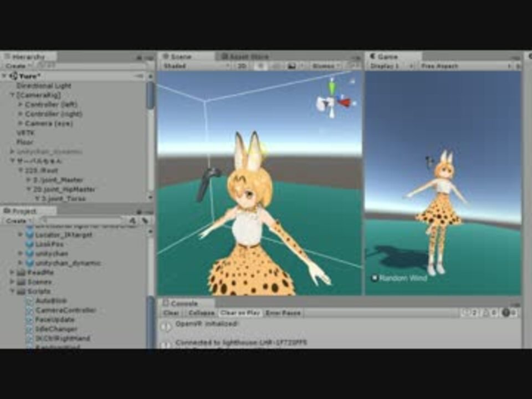Click the Console Clear button
532x399 pixels.
tap(171, 313)
